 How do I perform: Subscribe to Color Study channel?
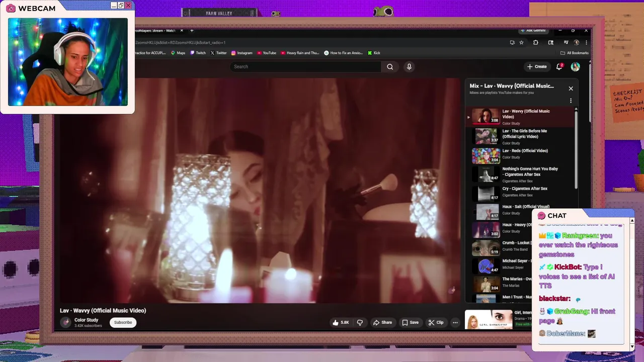(x=123, y=322)
